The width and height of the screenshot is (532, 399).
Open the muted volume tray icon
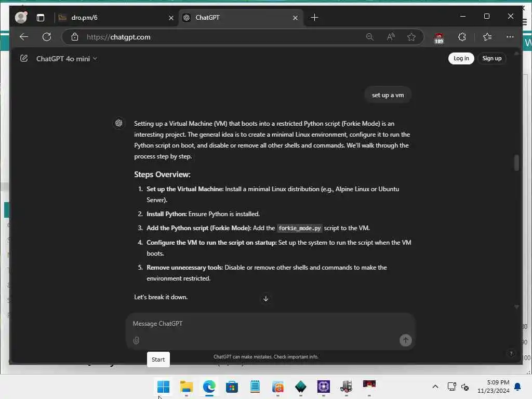pos(465,387)
